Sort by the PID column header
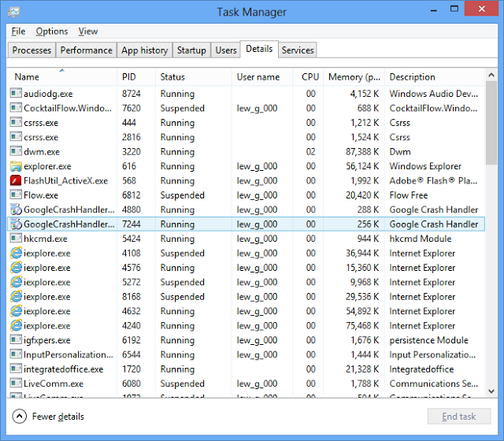This screenshot has height=441, width=504. [136, 77]
